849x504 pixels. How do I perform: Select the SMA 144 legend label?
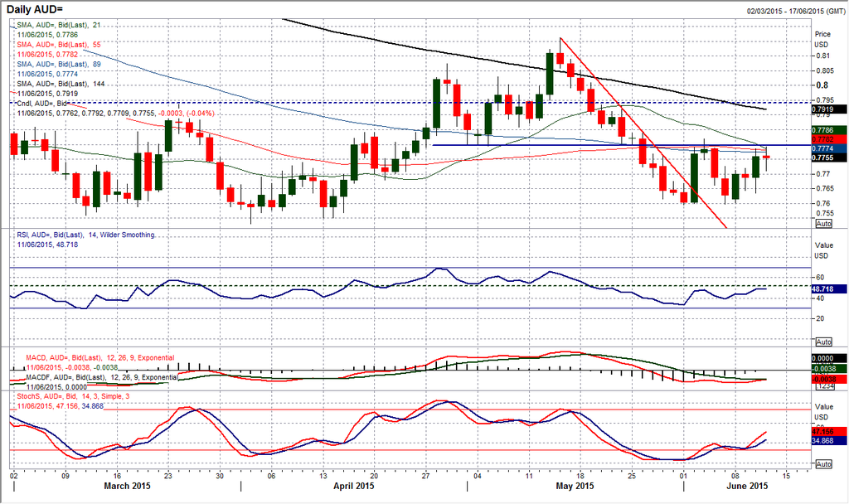pyautogui.click(x=65, y=84)
